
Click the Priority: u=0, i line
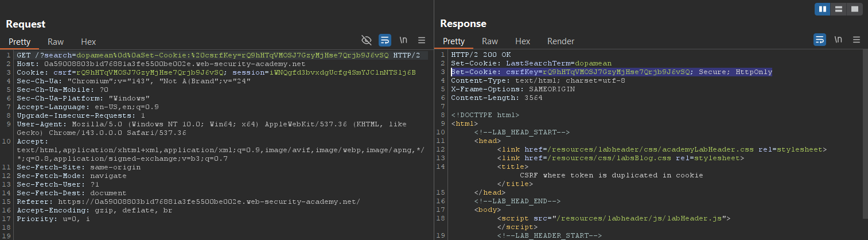click(53, 219)
